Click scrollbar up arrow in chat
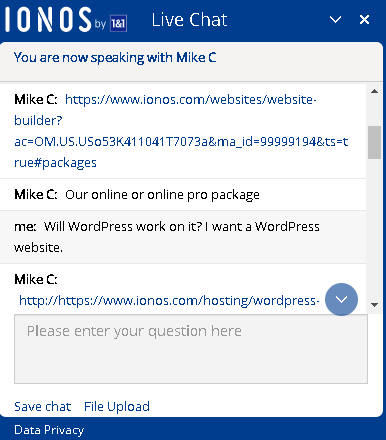The height and width of the screenshot is (440, 386). point(374,91)
